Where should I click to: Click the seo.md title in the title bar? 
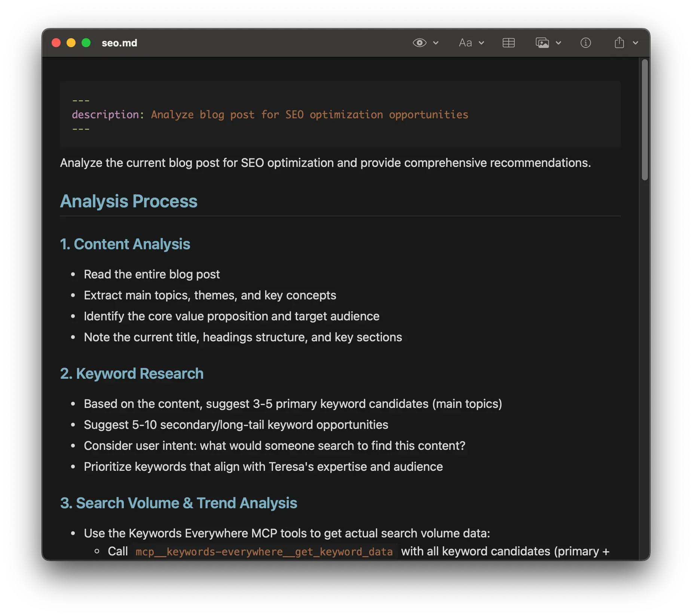[x=119, y=43]
